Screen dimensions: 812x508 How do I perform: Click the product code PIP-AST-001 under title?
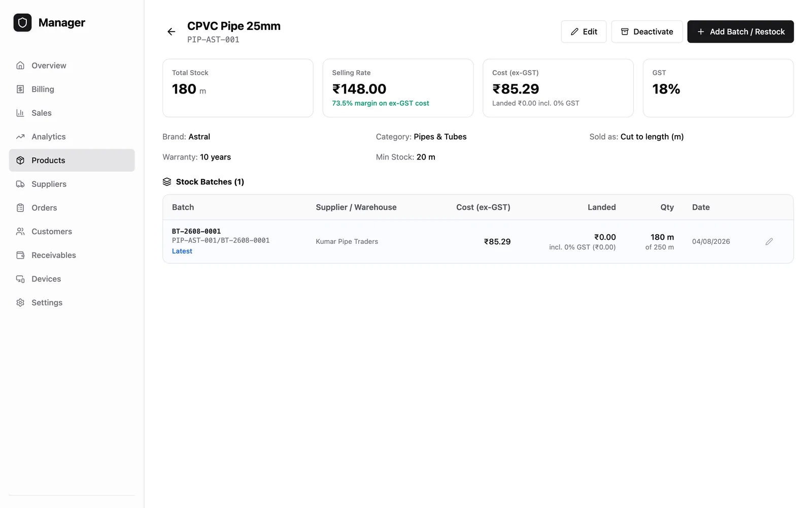click(x=213, y=40)
